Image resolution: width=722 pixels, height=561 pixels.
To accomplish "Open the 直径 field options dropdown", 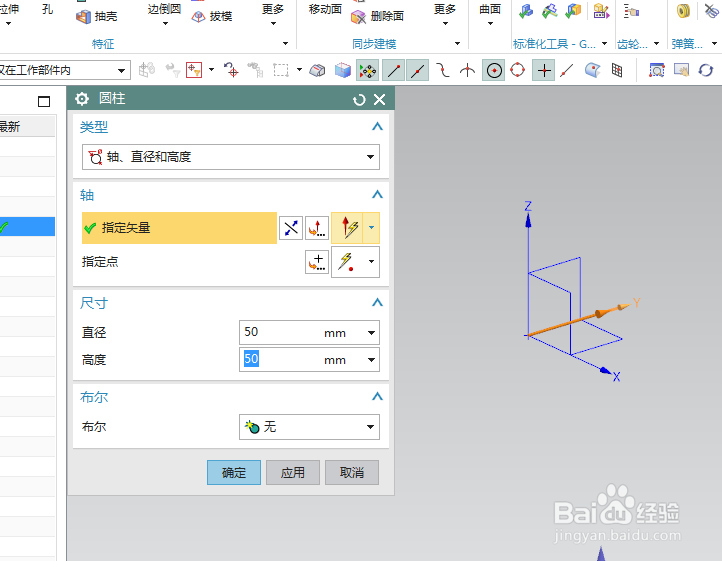I will point(371,333).
